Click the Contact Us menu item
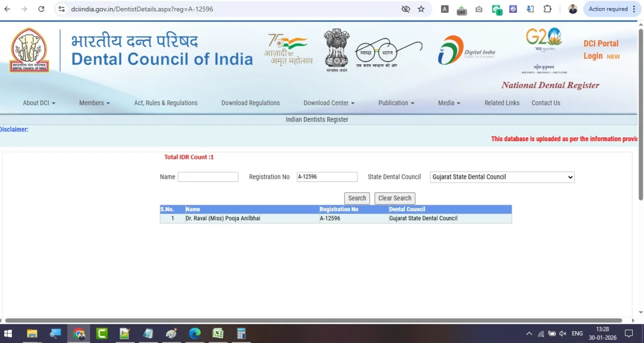Image resolution: width=644 pixels, height=343 pixels. [x=545, y=103]
